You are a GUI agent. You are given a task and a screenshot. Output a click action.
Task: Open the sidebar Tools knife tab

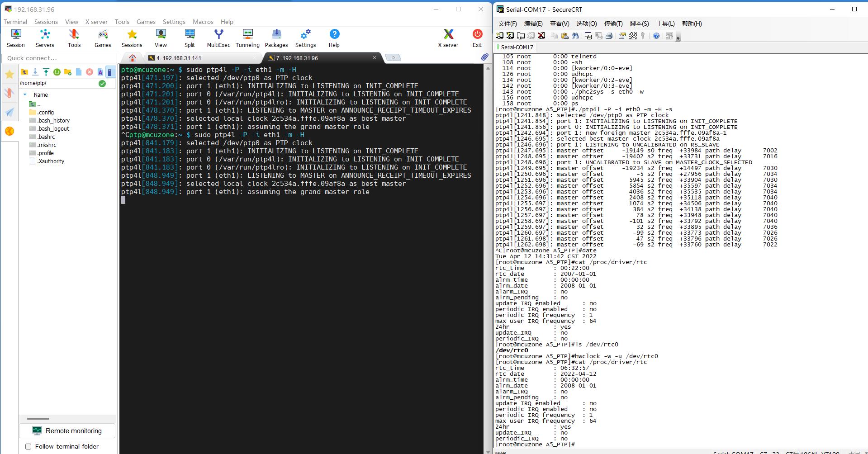pos(9,93)
